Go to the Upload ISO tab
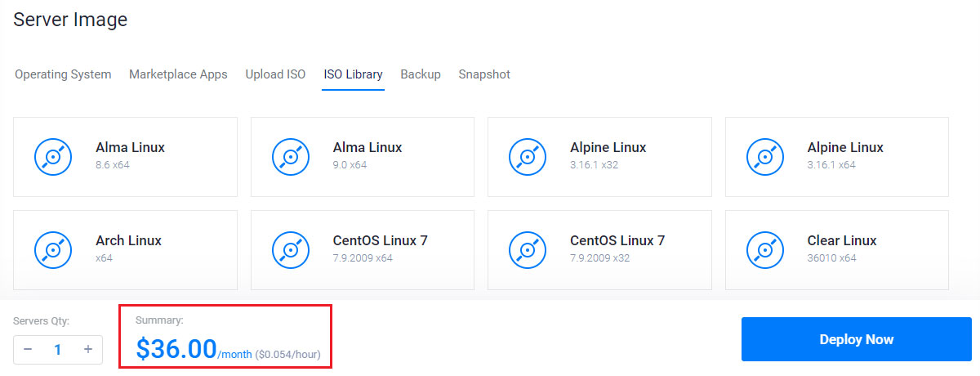The height and width of the screenshot is (376, 980). pyautogui.click(x=275, y=74)
